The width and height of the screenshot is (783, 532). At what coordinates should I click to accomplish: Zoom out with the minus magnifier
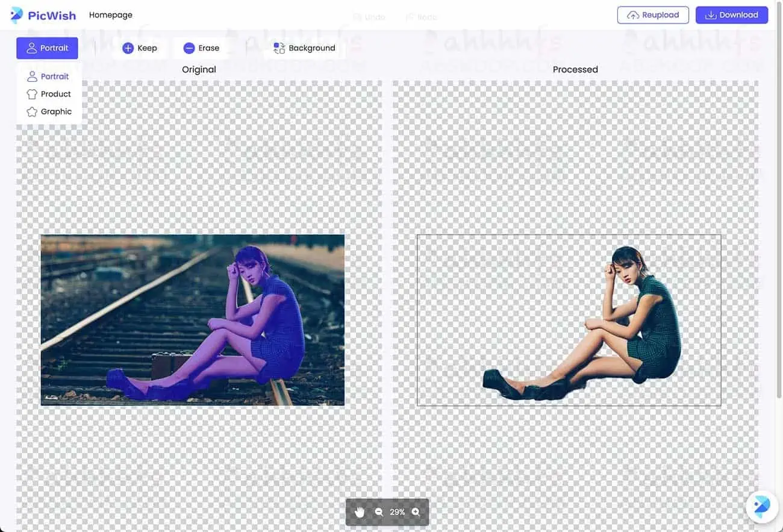(x=379, y=512)
